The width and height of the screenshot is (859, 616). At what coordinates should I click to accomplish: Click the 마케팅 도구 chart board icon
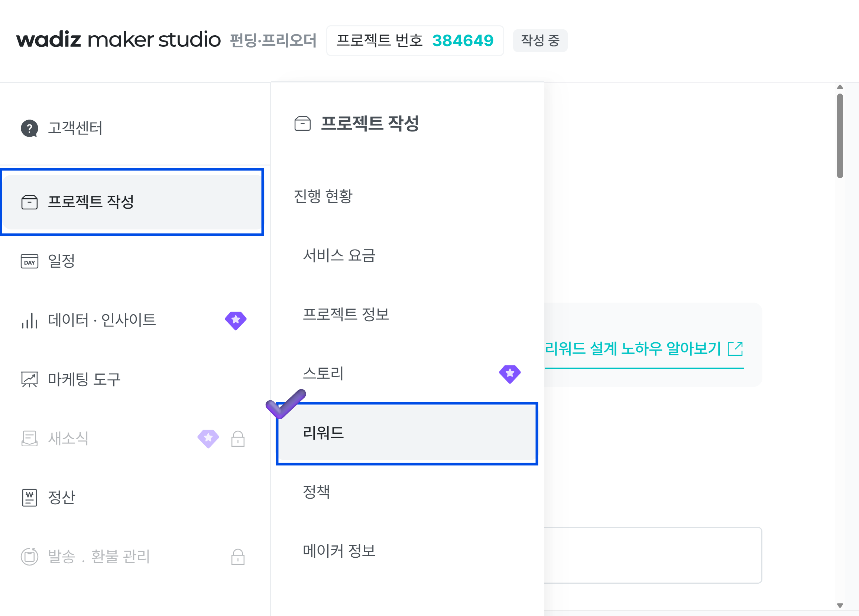point(29,379)
